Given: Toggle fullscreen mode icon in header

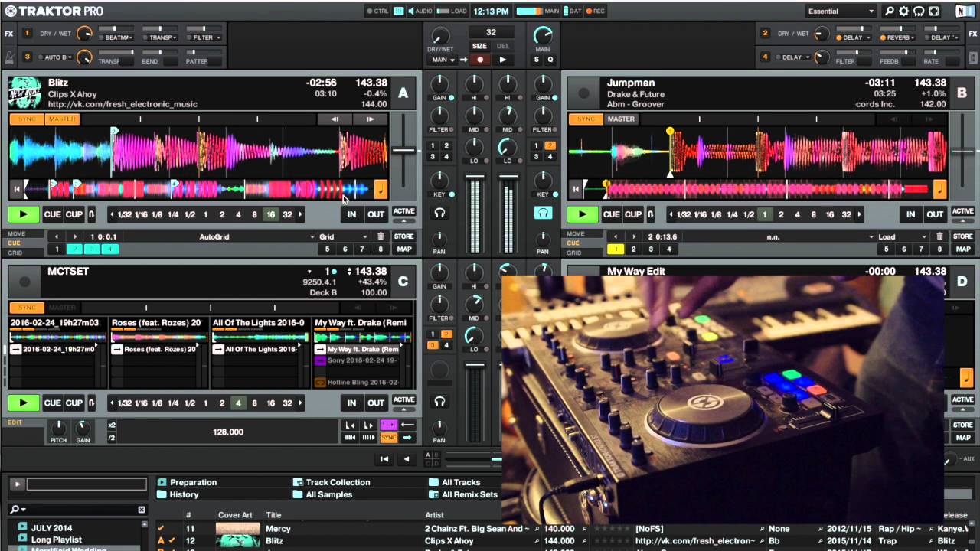Looking at the screenshot, I should pyautogui.click(x=934, y=11).
